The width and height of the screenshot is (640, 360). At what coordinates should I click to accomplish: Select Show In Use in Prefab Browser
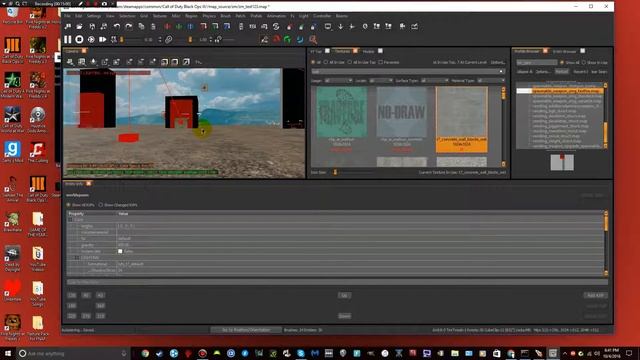pyautogui.click(x=584, y=62)
